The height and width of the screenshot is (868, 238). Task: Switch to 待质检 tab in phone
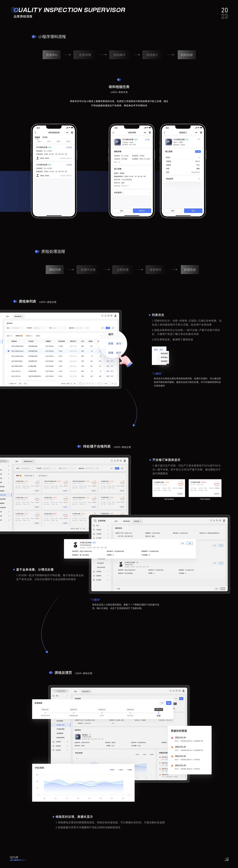tap(37, 137)
